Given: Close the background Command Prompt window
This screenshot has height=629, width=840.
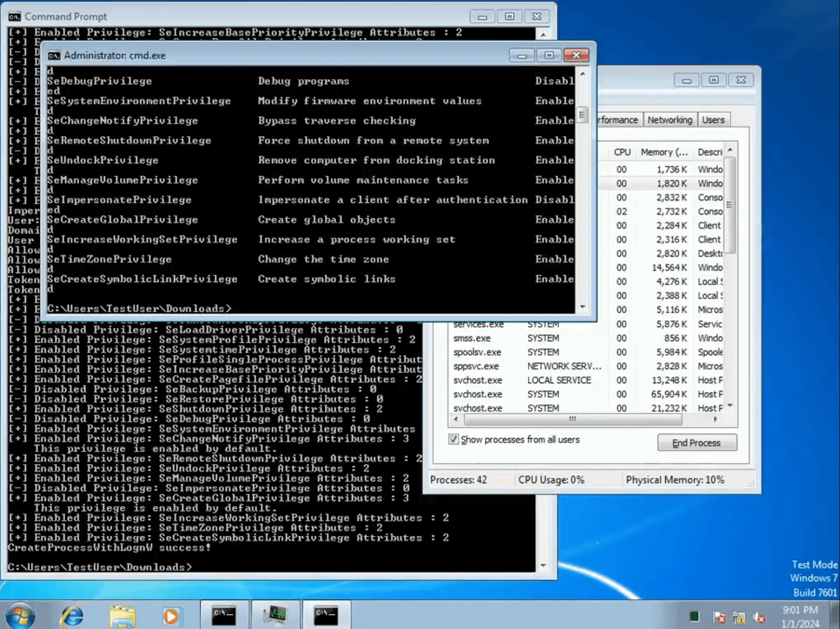Looking at the screenshot, I should point(537,17).
